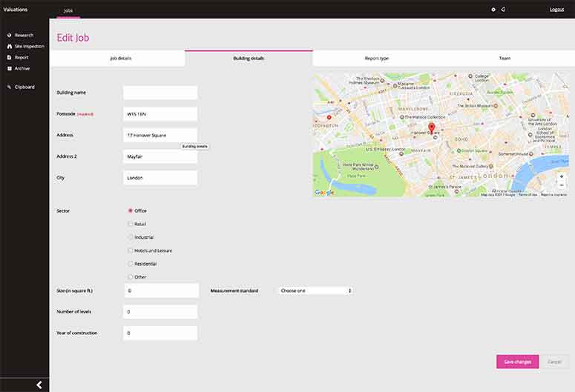Click the Address 2 field containing Mayfair
This screenshot has height=392, width=575.
160,156
